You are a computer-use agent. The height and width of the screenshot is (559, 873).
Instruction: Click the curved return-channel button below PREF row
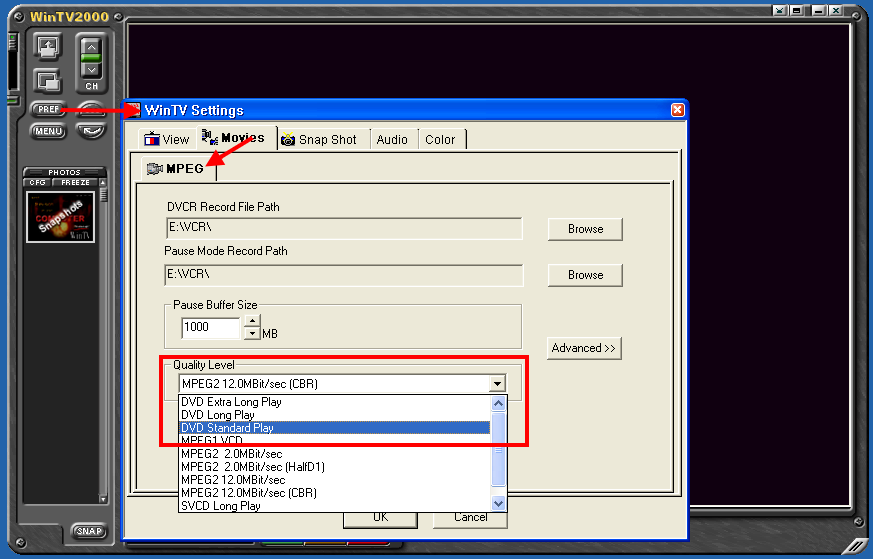(x=91, y=131)
